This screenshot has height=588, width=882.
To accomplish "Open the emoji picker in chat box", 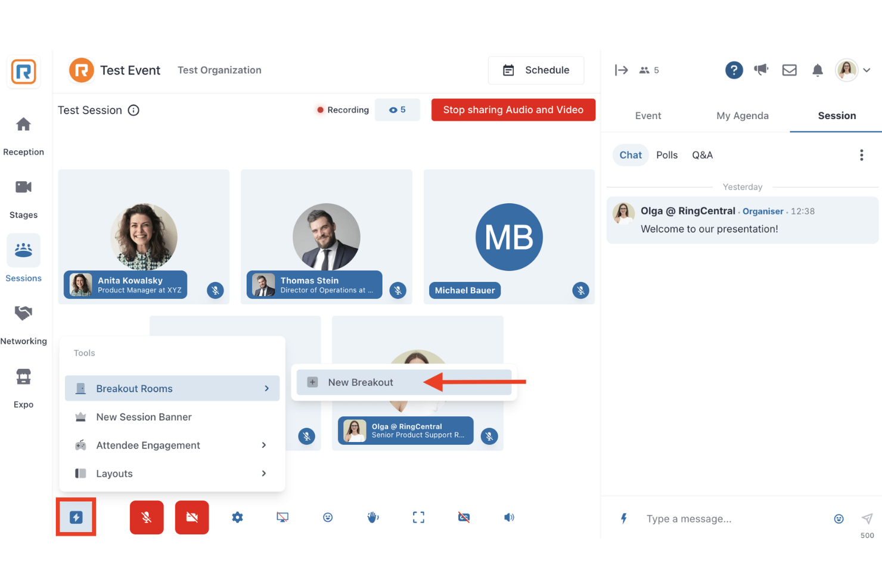I will pyautogui.click(x=838, y=519).
